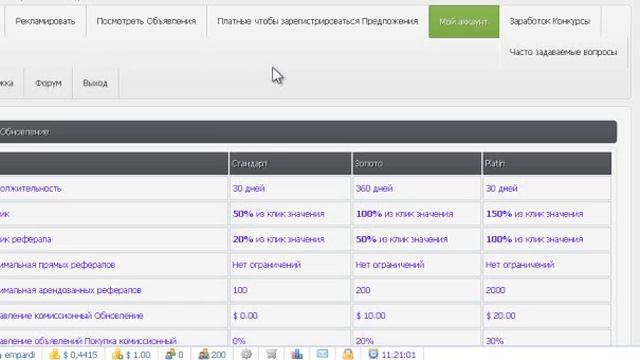Image resolution: width=640 pixels, height=360 pixels.
Task: Click Нет ограничений in Золото column
Action: click(390, 265)
